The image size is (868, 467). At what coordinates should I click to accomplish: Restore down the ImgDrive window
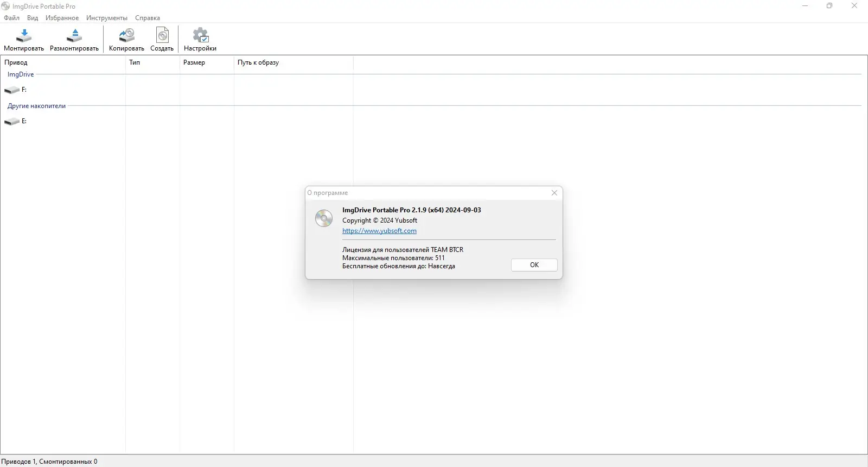[829, 6]
